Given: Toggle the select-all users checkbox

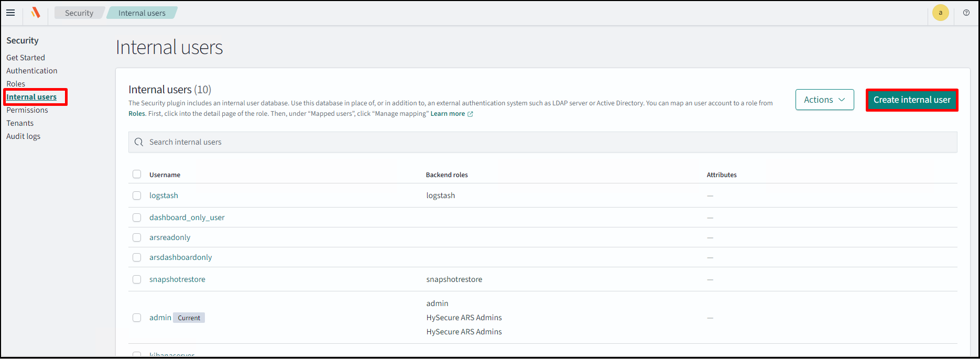Looking at the screenshot, I should [x=137, y=175].
